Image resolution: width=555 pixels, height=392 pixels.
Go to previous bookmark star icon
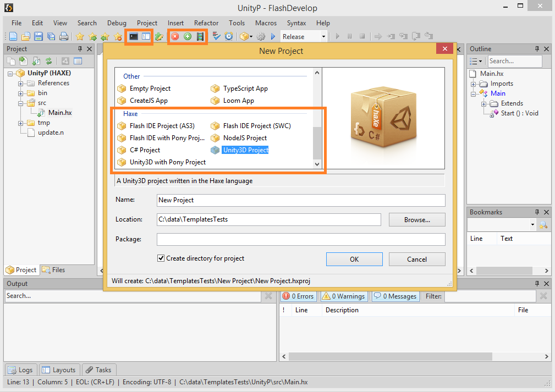(105, 36)
